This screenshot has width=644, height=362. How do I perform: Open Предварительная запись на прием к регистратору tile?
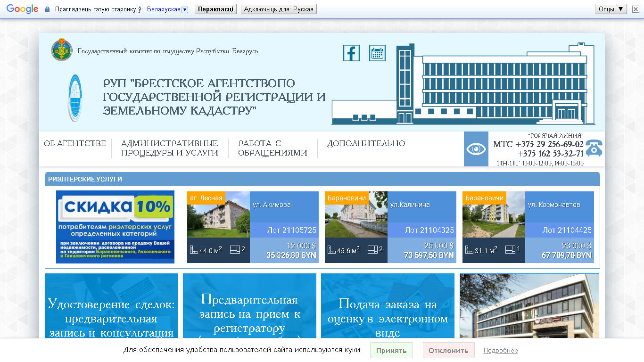[x=249, y=306]
